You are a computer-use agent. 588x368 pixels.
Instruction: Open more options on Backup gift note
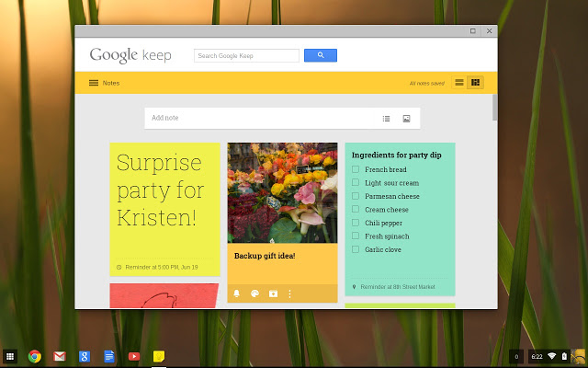click(x=289, y=293)
